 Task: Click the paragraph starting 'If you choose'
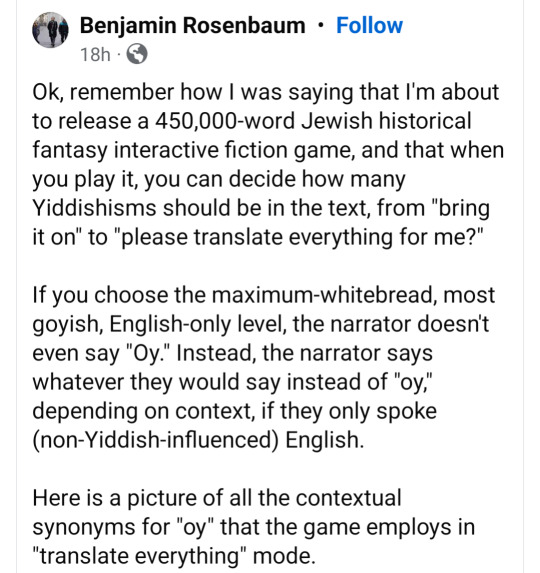click(263, 367)
